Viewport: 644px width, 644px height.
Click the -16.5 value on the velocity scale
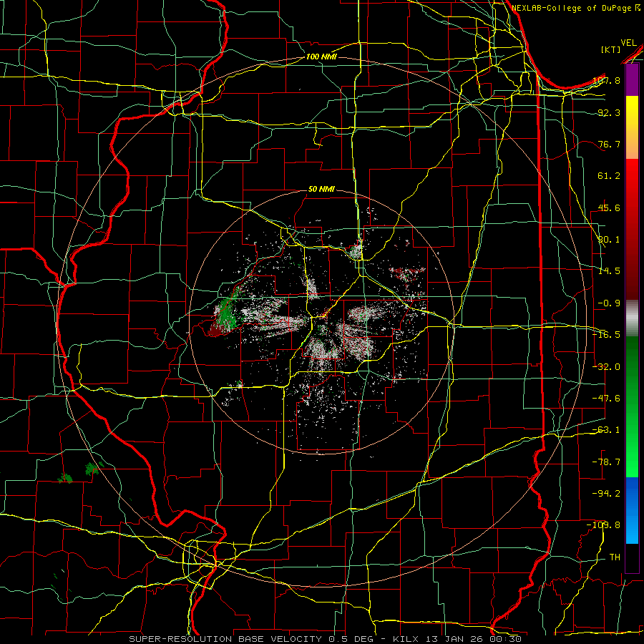click(x=607, y=335)
